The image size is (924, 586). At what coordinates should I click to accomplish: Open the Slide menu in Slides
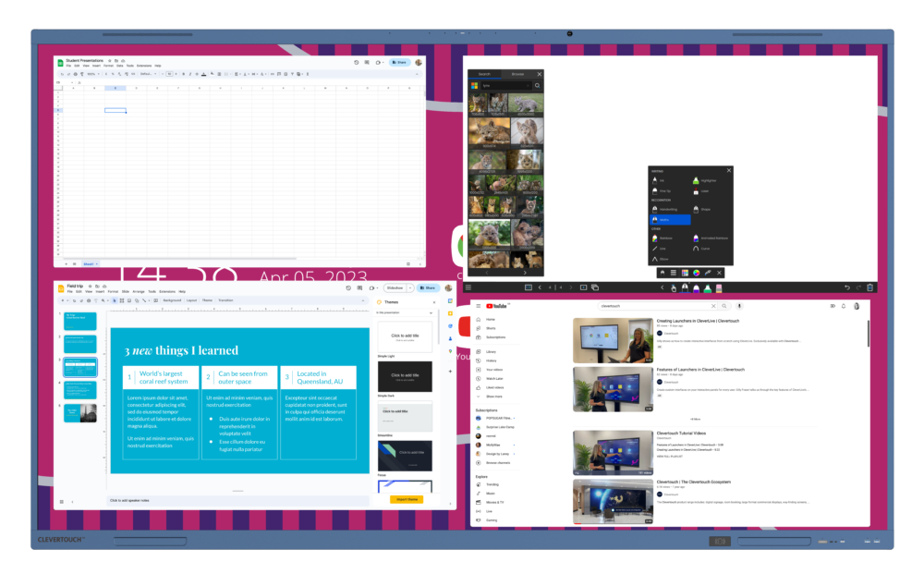coord(126,291)
